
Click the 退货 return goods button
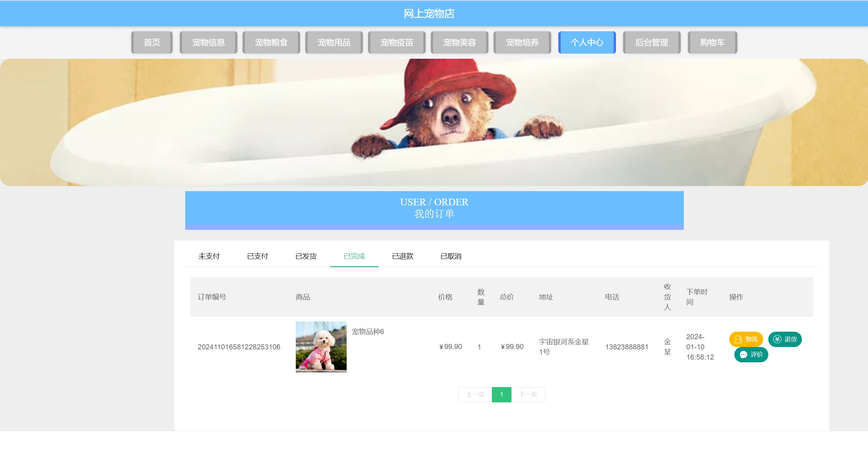point(785,339)
